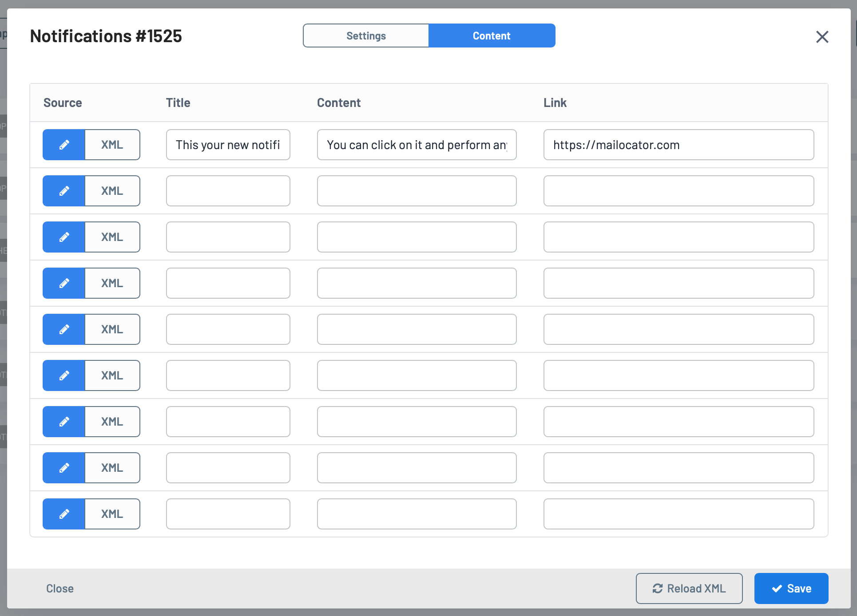Focus empty Content field in second row
Viewport: 857px width, 616px height.
point(417,191)
